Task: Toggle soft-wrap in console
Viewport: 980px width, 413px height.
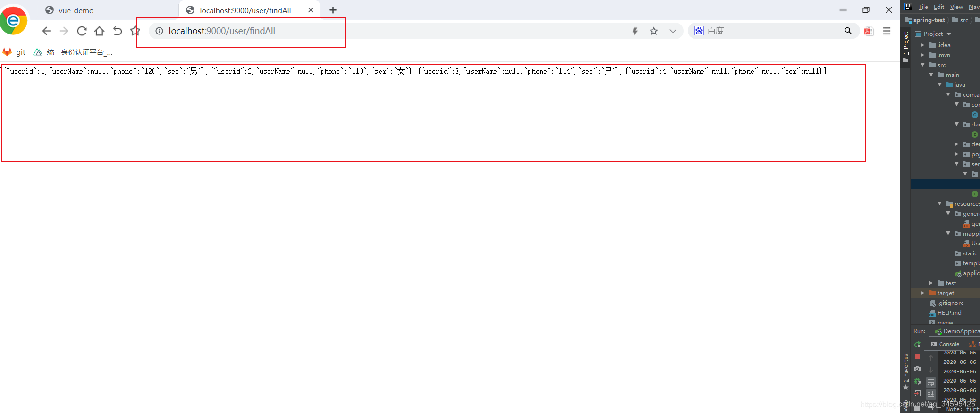Action: tap(931, 382)
